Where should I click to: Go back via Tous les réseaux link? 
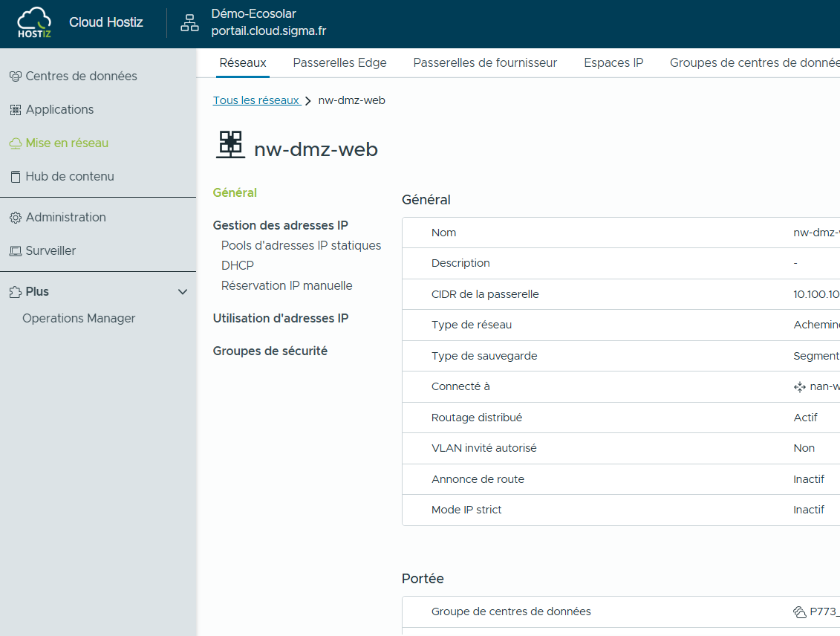click(x=256, y=100)
